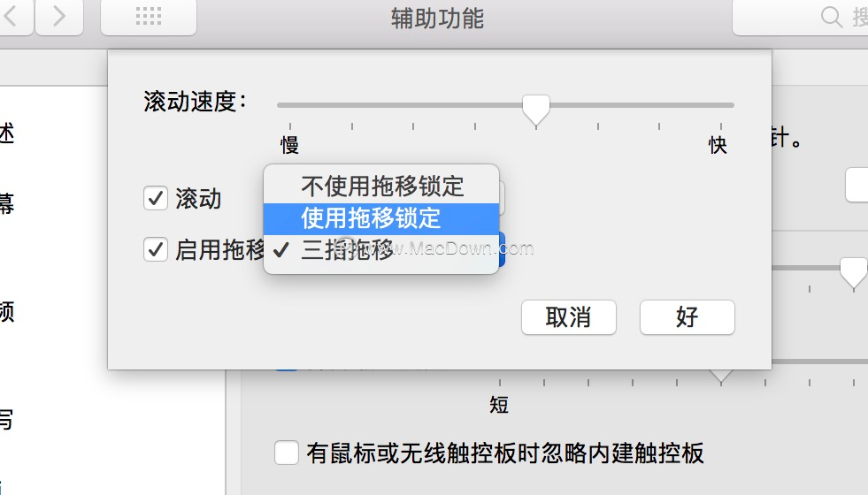Click the 慢 end of the scroll speed slider
The image size is (868, 495).
[289, 146]
